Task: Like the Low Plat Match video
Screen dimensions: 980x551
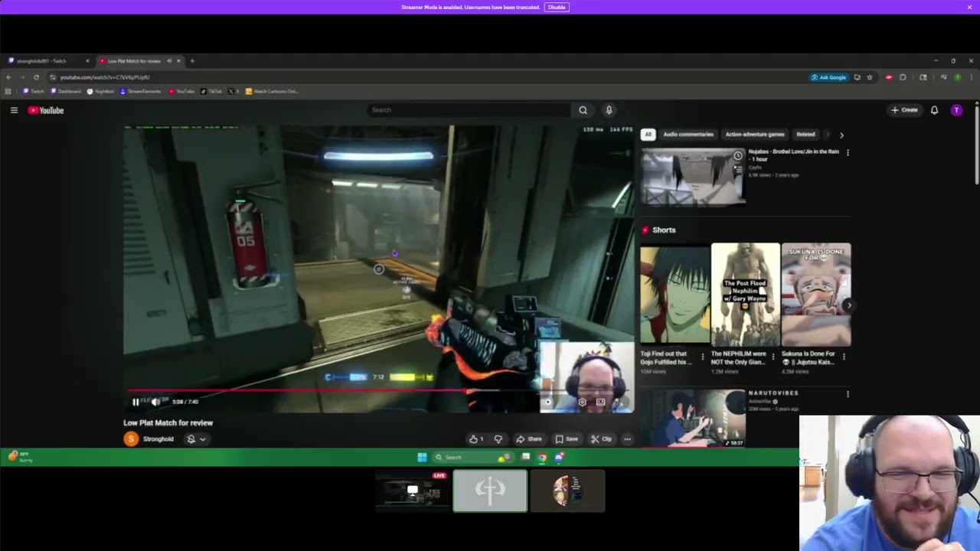Action: [476, 439]
